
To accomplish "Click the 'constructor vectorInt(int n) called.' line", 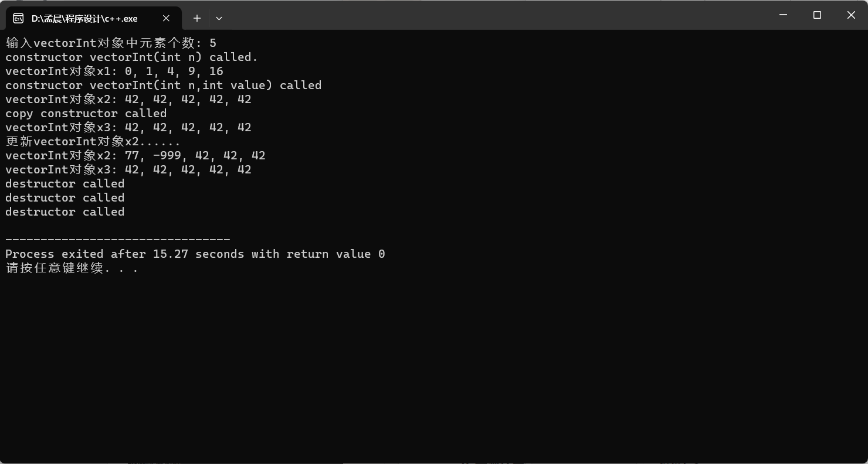I will pyautogui.click(x=131, y=57).
